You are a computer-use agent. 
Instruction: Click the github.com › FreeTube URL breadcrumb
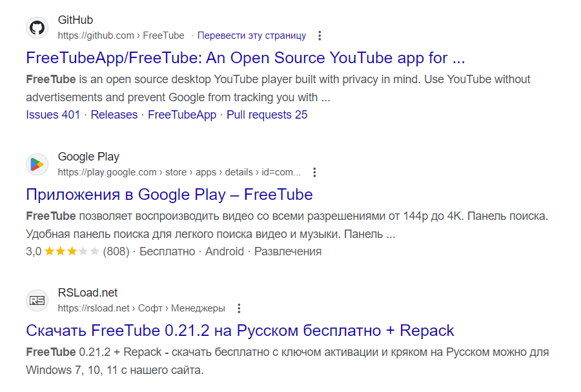[x=121, y=35]
